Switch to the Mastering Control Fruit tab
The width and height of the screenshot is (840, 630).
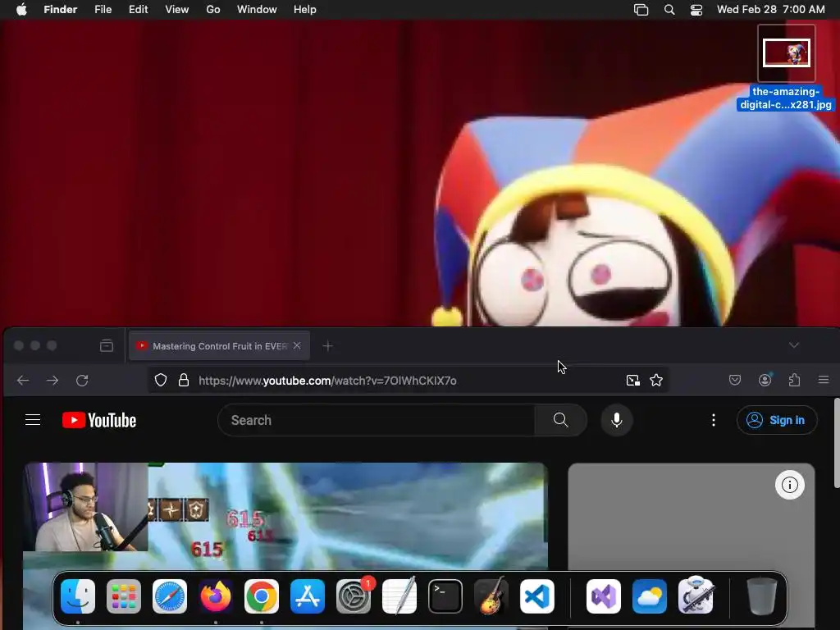(x=218, y=346)
